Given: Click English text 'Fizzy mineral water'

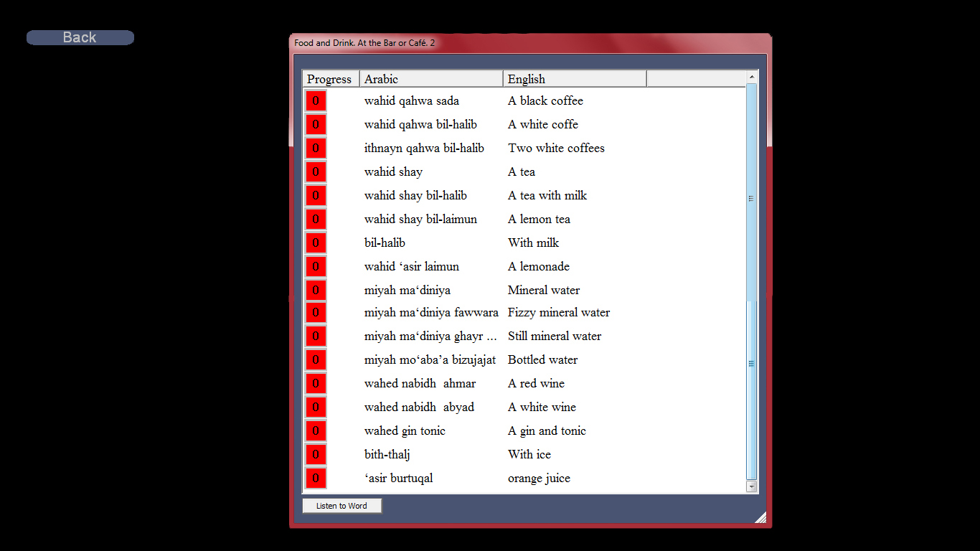Looking at the screenshot, I should click(559, 313).
